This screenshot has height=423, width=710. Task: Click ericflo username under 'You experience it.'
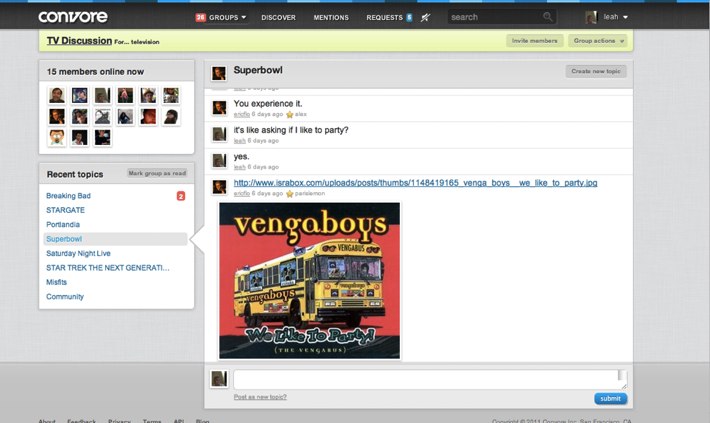242,115
